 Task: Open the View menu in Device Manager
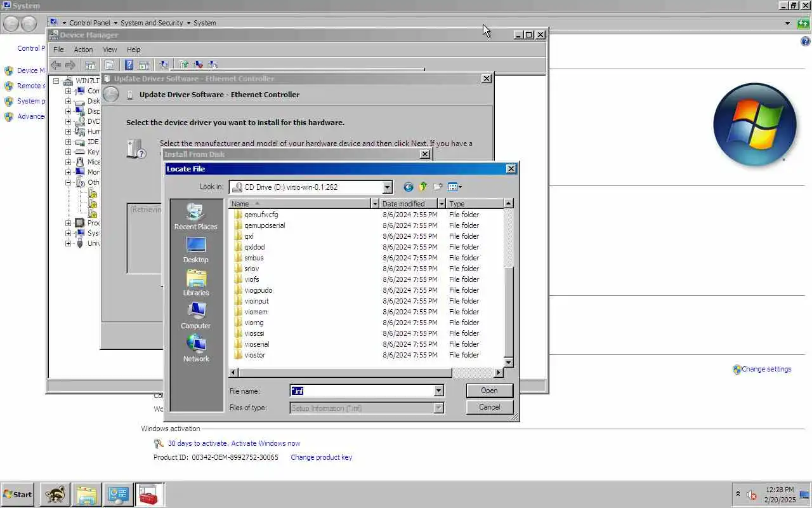110,50
